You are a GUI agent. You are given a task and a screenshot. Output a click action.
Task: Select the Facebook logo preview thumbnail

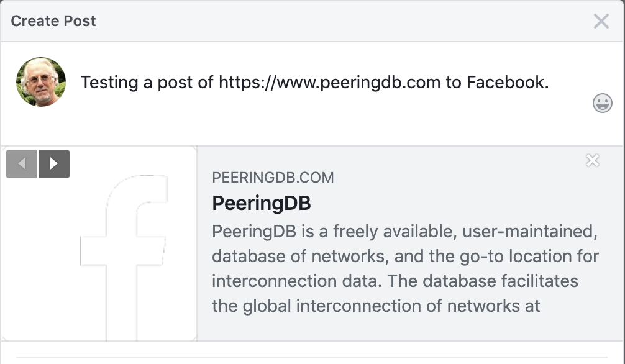tap(99, 243)
